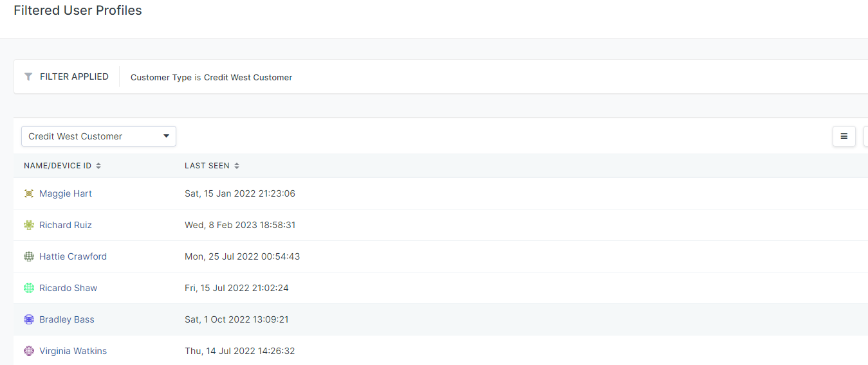Open Hattie Crawford's profile link
The height and width of the screenshot is (365, 868).
tap(73, 256)
